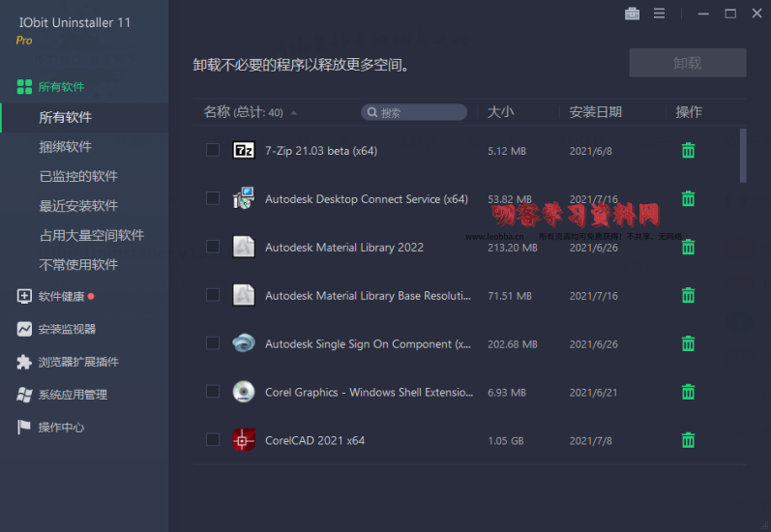The image size is (771, 532).
Task: Click the 卸载 uninstall button
Action: pos(688,63)
